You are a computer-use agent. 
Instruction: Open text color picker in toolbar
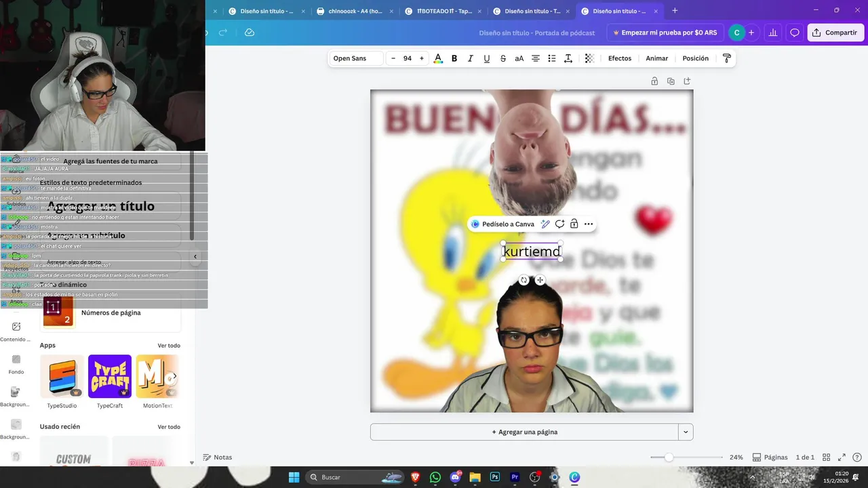point(438,58)
